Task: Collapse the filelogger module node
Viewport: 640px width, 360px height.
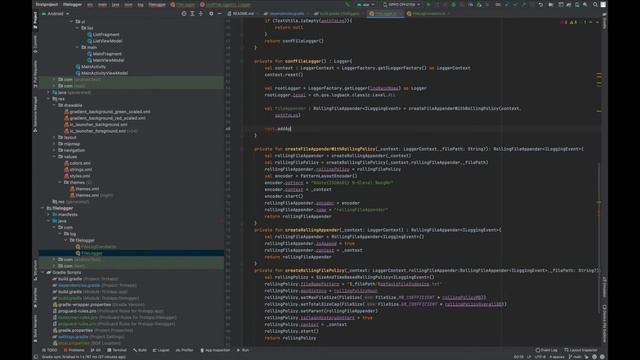Action: coord(43,208)
